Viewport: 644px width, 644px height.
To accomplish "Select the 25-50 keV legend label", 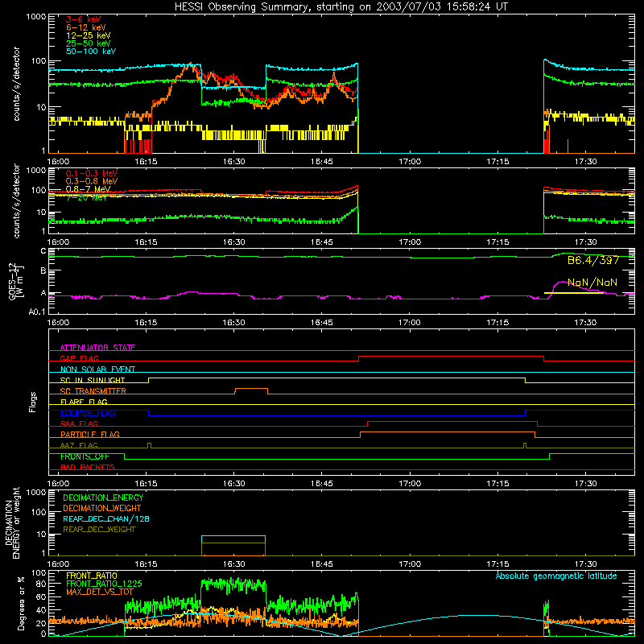I will (x=88, y=43).
